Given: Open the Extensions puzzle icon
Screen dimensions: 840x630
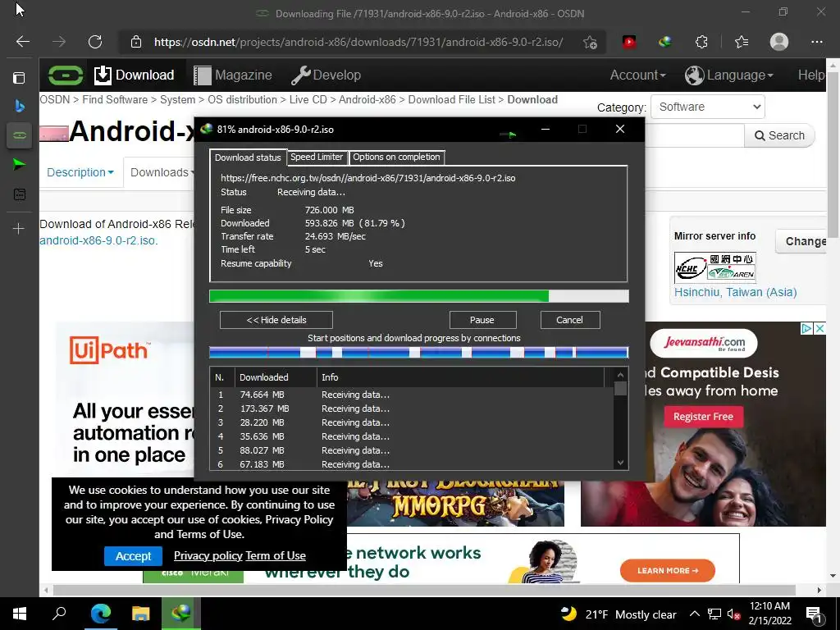Looking at the screenshot, I should point(701,42).
